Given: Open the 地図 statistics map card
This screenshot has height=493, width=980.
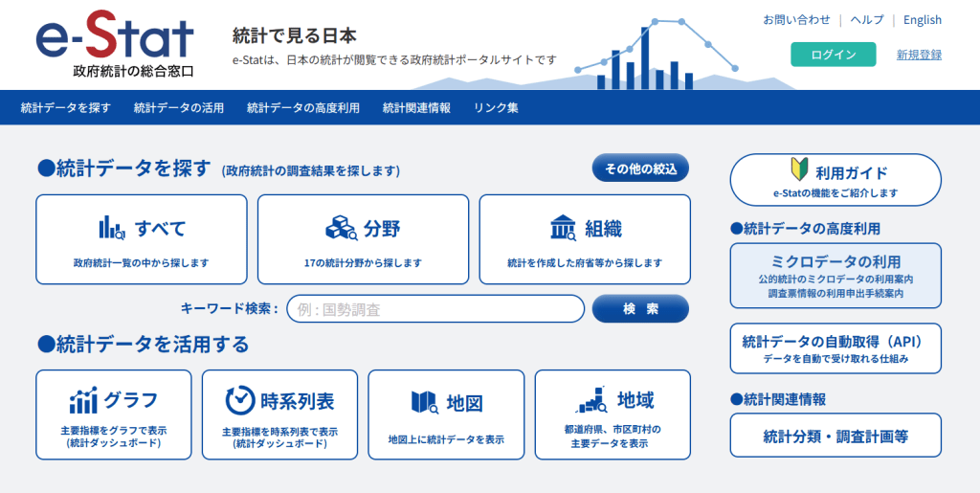Looking at the screenshot, I should (446, 415).
